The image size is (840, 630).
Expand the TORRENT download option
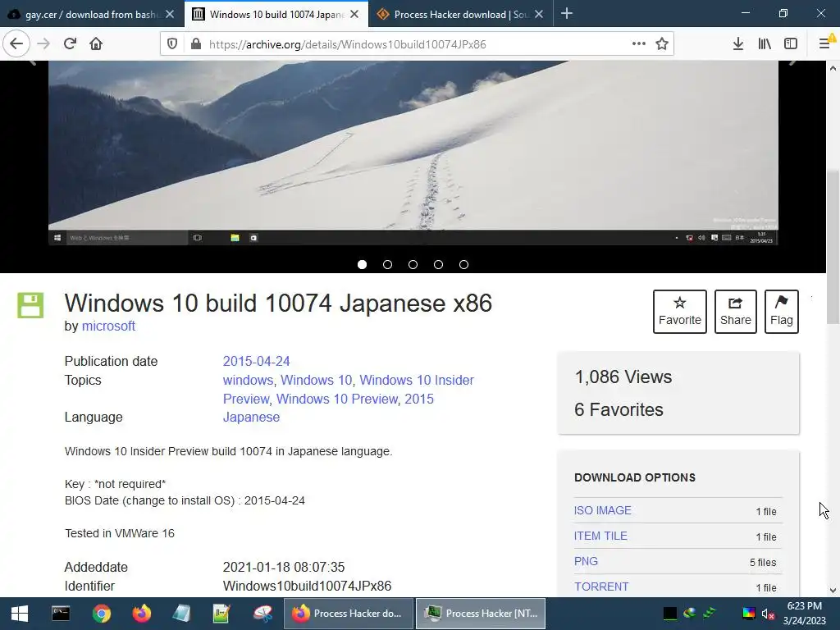click(x=601, y=587)
